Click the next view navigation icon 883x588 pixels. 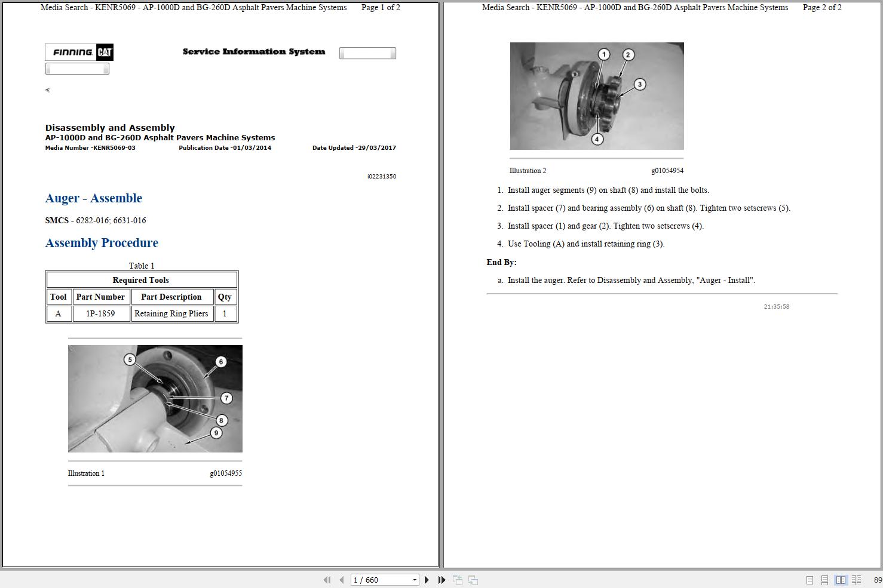[473, 580]
